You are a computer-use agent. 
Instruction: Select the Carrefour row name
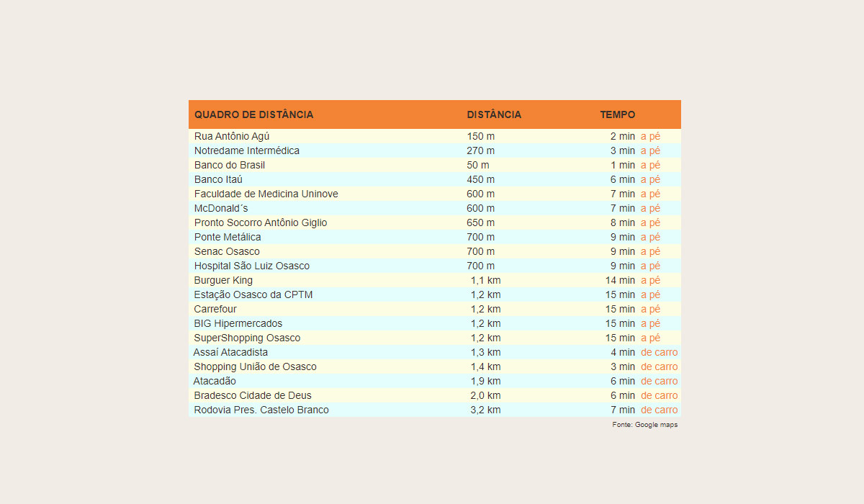[215, 309]
